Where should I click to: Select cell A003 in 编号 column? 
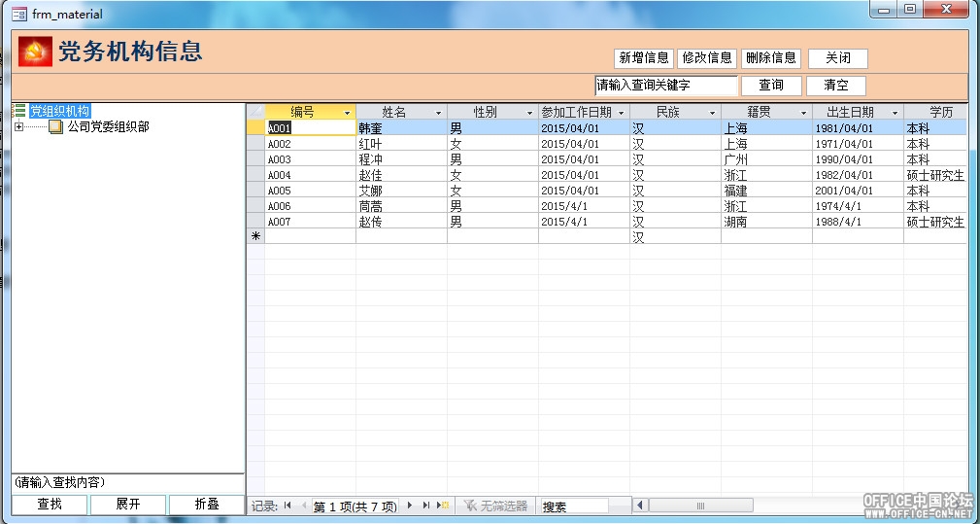tap(311, 158)
